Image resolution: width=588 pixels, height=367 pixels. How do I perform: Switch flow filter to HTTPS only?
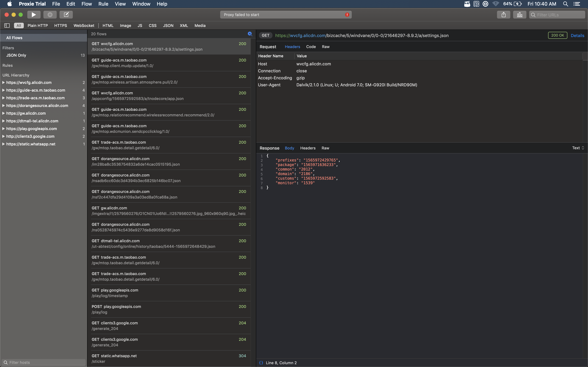tap(60, 25)
